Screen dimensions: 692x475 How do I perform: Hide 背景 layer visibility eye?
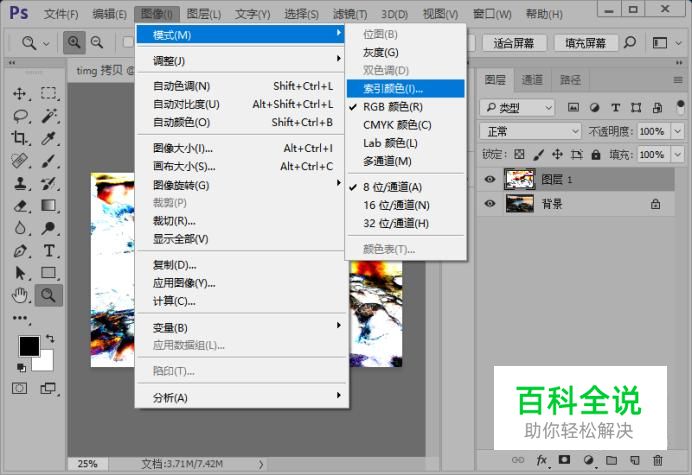coord(490,204)
